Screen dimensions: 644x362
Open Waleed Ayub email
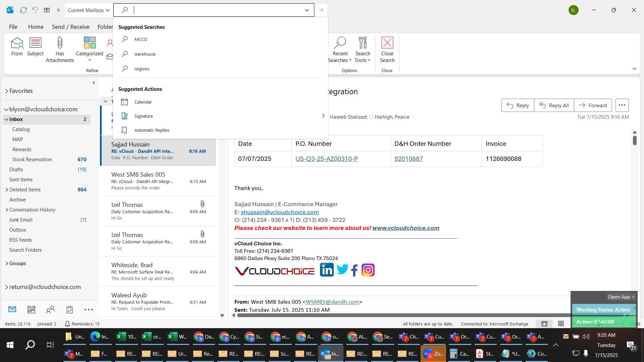tap(158, 302)
